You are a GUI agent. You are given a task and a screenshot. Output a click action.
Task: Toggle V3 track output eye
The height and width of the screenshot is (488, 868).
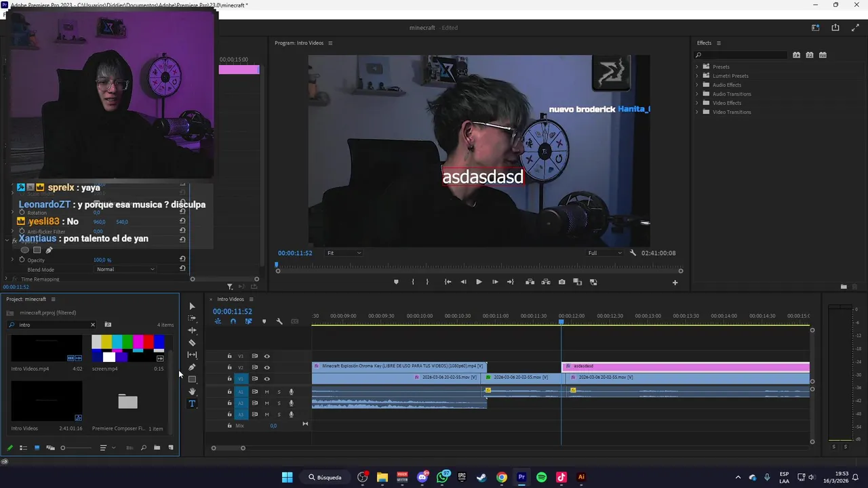(267, 356)
